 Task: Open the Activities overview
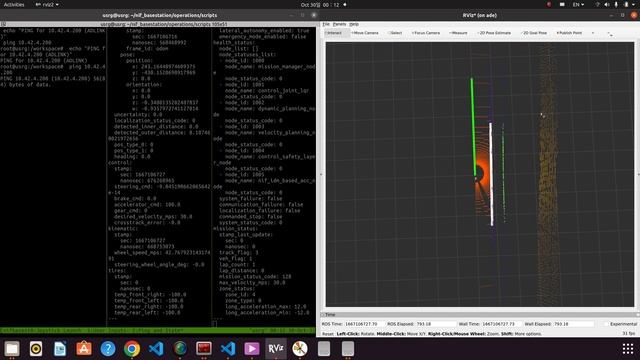tap(14, 4)
